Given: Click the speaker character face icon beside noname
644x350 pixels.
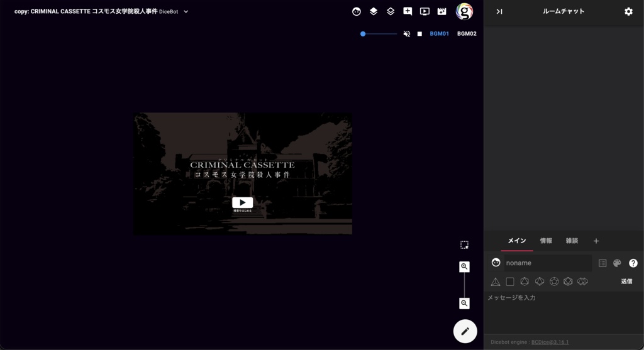Looking at the screenshot, I should (496, 263).
